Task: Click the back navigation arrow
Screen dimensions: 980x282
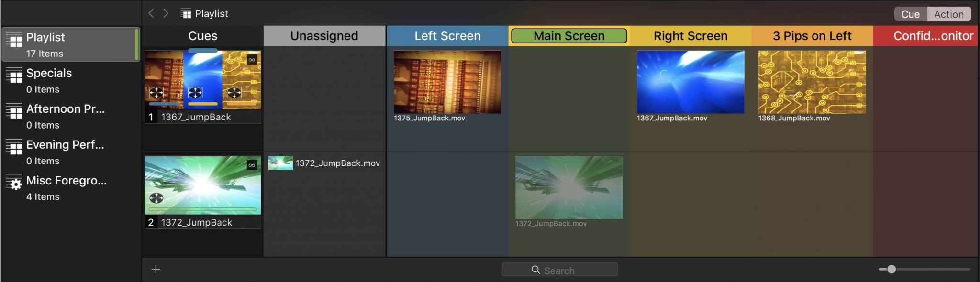Action: pos(151,13)
